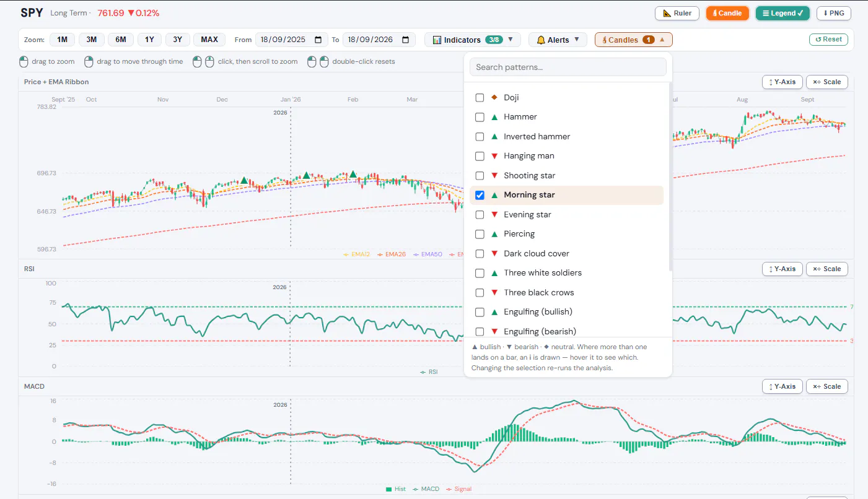Toggle EMA50 legend entry
The height and width of the screenshot is (499, 868).
click(427, 254)
